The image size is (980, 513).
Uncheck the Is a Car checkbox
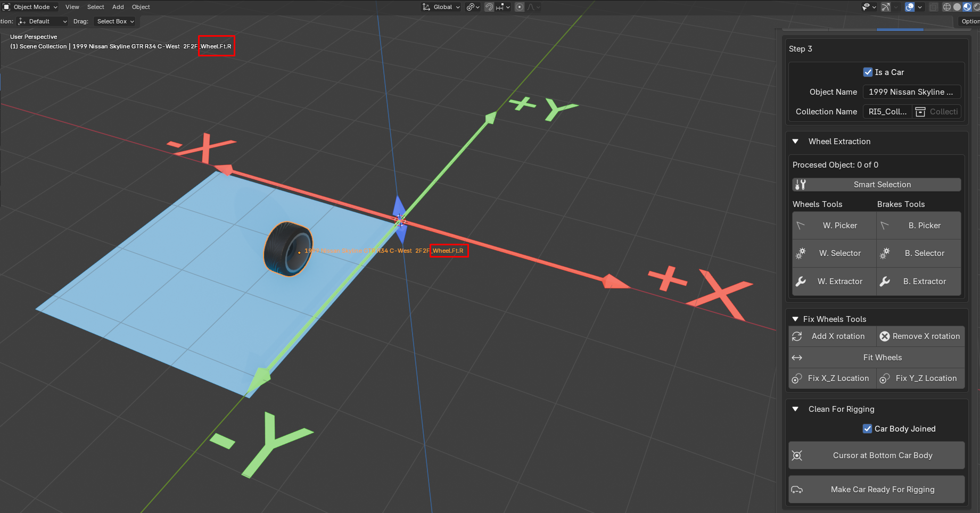click(x=868, y=72)
